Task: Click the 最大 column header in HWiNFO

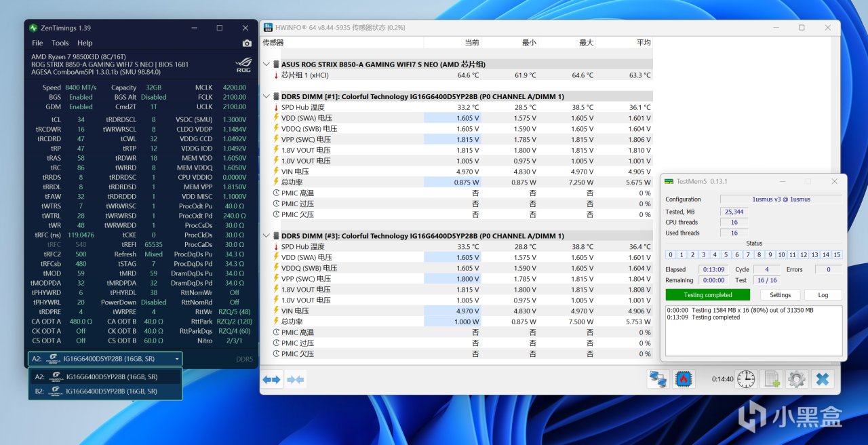Action: click(586, 43)
